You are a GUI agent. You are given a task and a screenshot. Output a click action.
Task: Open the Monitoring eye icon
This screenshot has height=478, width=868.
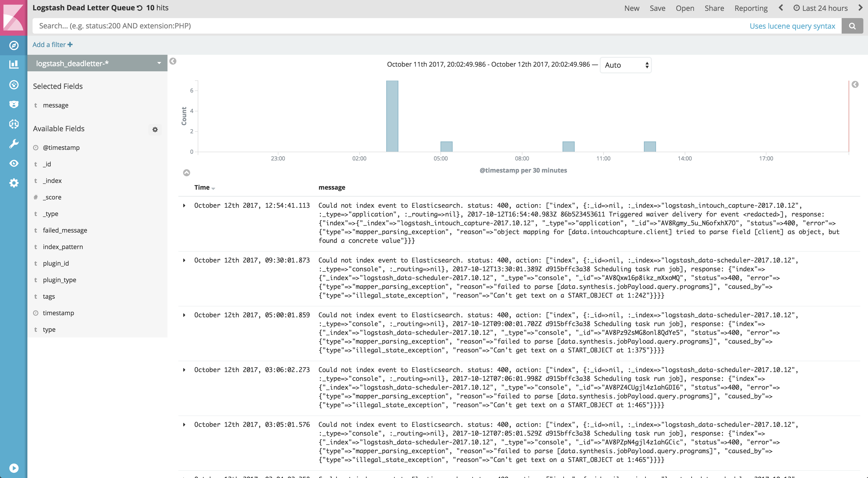point(13,163)
